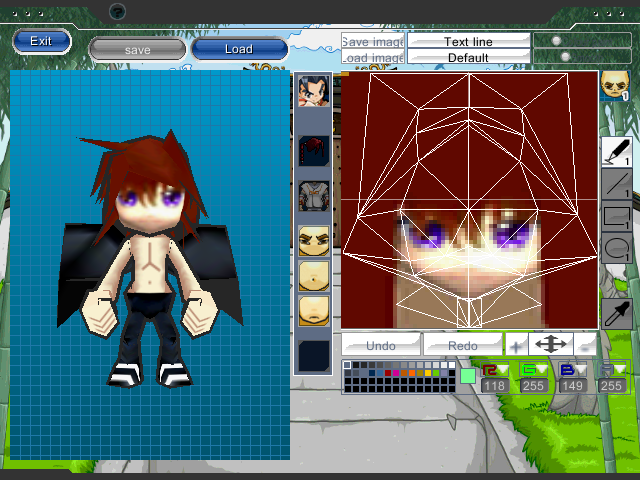Screen dimensions: 640x480
Task: Choose the gray jacket body part
Action: (313, 196)
